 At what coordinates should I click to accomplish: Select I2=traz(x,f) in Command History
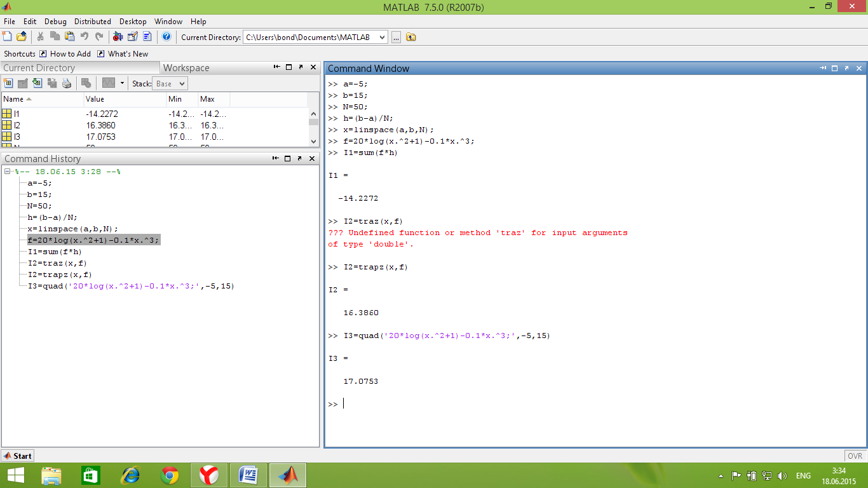coord(58,263)
